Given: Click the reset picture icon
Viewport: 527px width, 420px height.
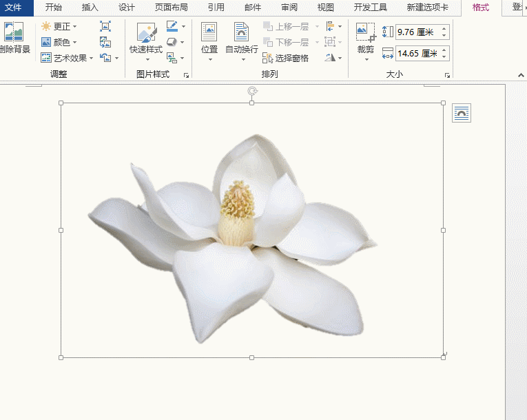Looking at the screenshot, I should point(105,58).
